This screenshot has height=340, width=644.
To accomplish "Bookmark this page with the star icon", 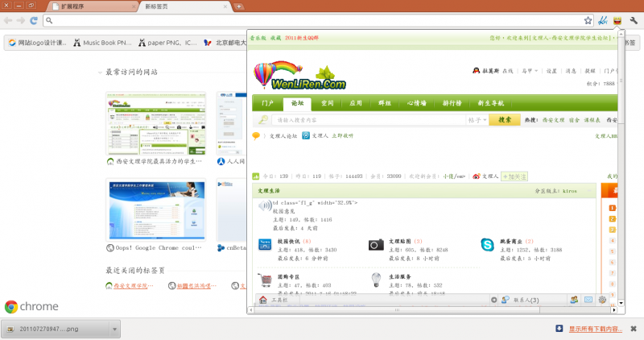I will tap(588, 21).
